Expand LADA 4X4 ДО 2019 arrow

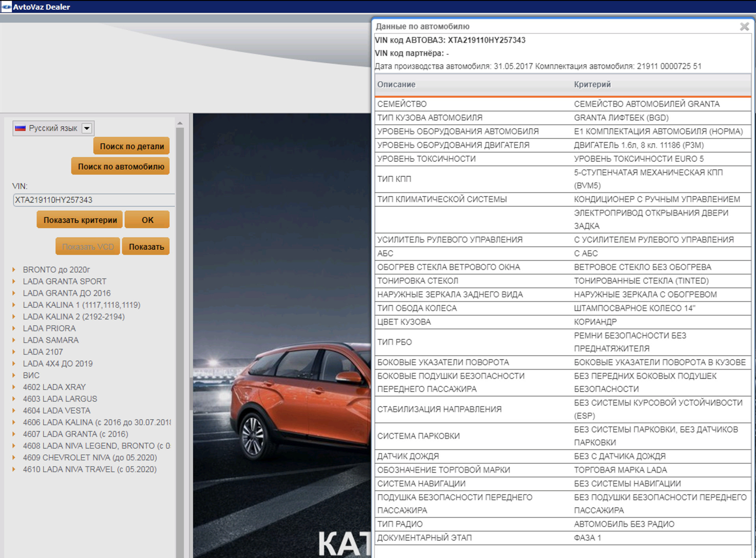14,364
